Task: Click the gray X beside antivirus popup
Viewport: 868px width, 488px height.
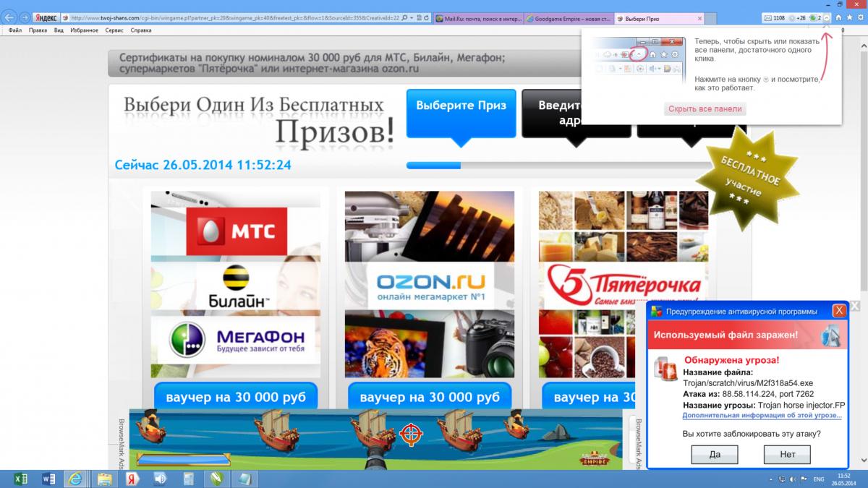Action: pyautogui.click(x=855, y=306)
